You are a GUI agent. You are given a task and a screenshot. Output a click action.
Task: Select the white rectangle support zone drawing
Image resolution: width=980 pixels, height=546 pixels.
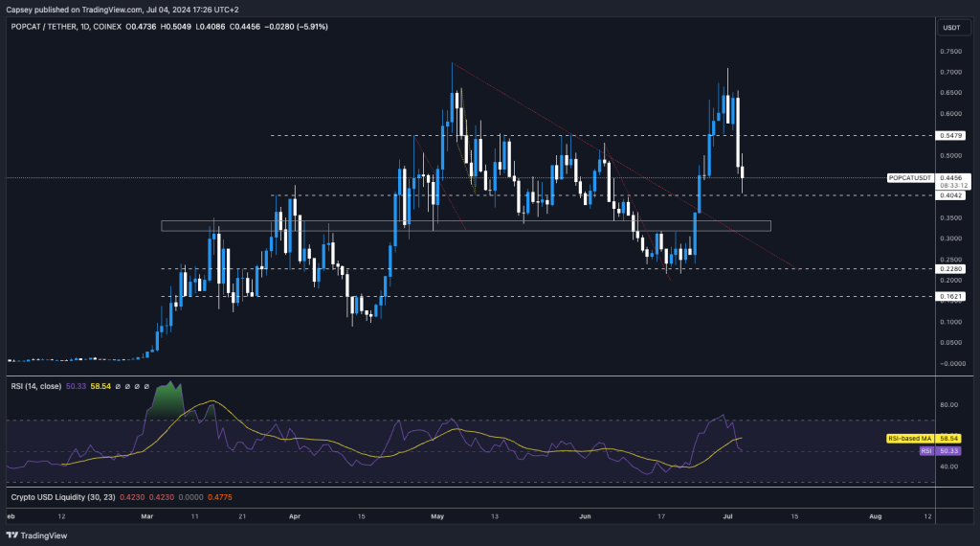[465, 226]
